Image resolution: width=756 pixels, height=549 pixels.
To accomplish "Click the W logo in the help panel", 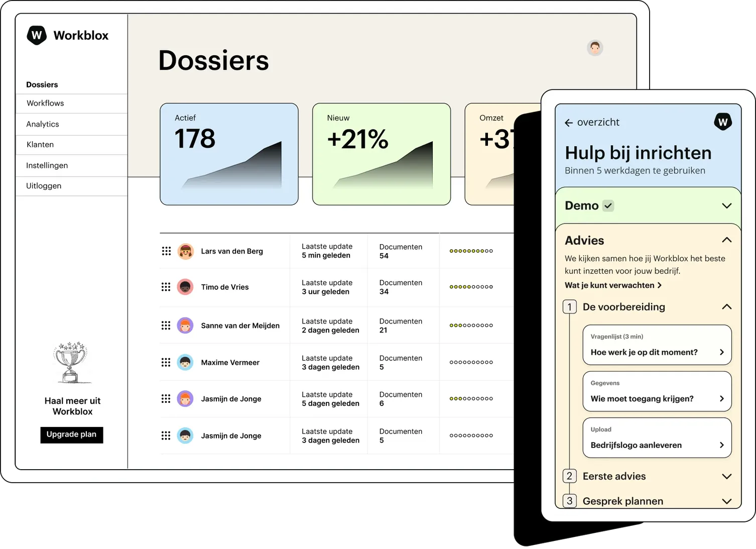I will pyautogui.click(x=723, y=122).
